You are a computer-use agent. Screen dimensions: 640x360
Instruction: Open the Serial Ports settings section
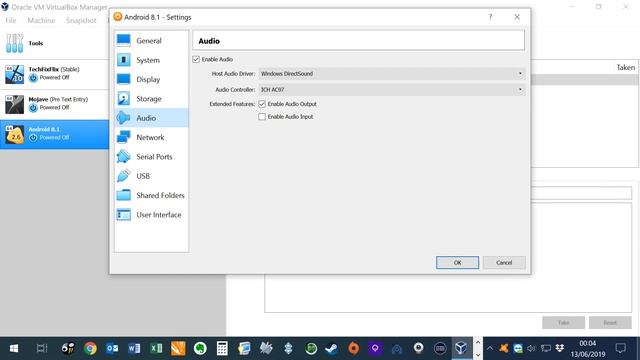tap(151, 157)
